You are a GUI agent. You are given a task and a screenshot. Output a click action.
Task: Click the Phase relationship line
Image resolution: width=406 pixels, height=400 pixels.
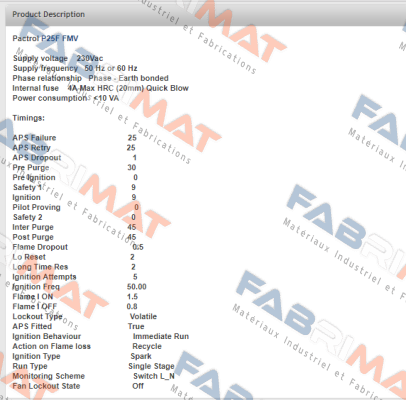(x=90, y=78)
